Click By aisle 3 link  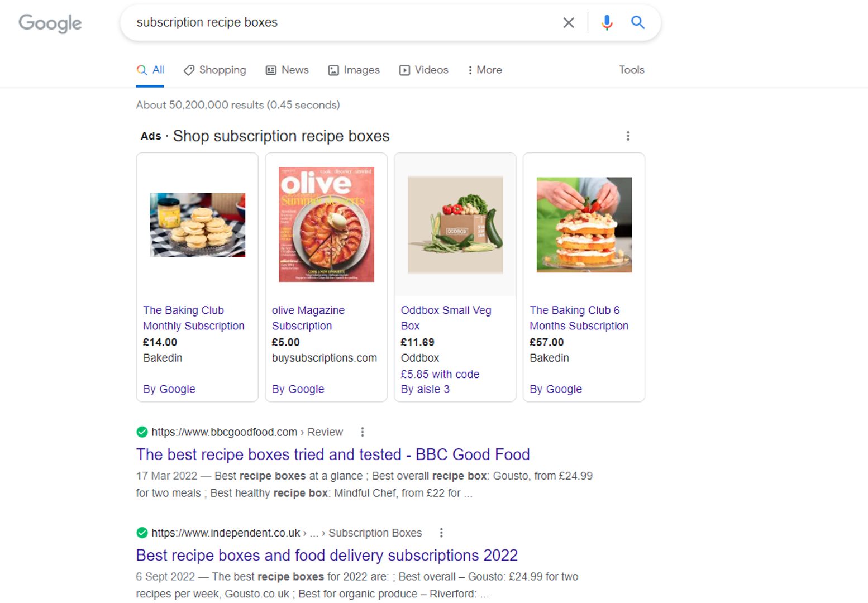click(x=425, y=389)
